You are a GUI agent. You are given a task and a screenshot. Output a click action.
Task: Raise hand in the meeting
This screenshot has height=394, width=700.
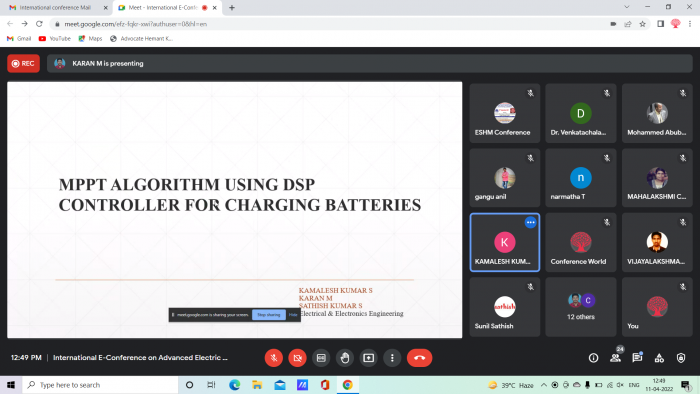(345, 358)
